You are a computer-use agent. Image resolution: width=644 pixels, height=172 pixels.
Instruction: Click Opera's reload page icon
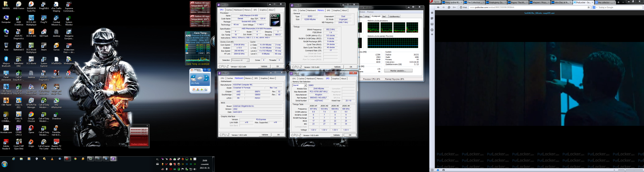pyautogui.click(x=449, y=7)
